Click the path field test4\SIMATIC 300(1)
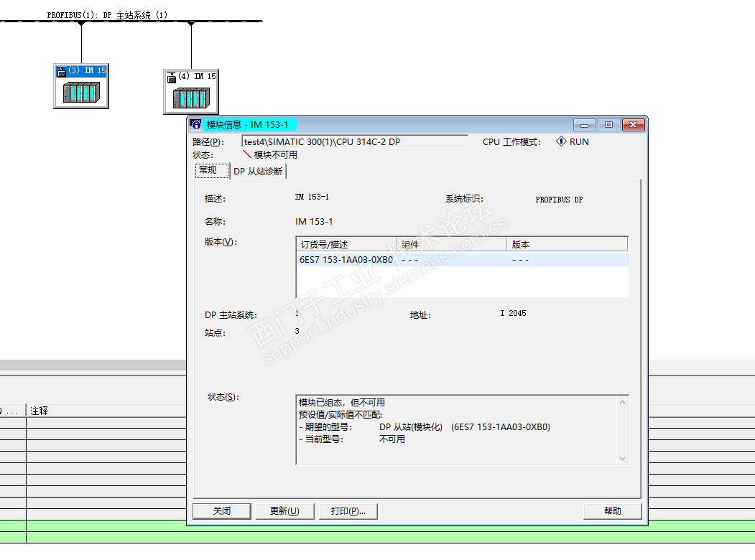The image size is (755, 560). (x=355, y=141)
